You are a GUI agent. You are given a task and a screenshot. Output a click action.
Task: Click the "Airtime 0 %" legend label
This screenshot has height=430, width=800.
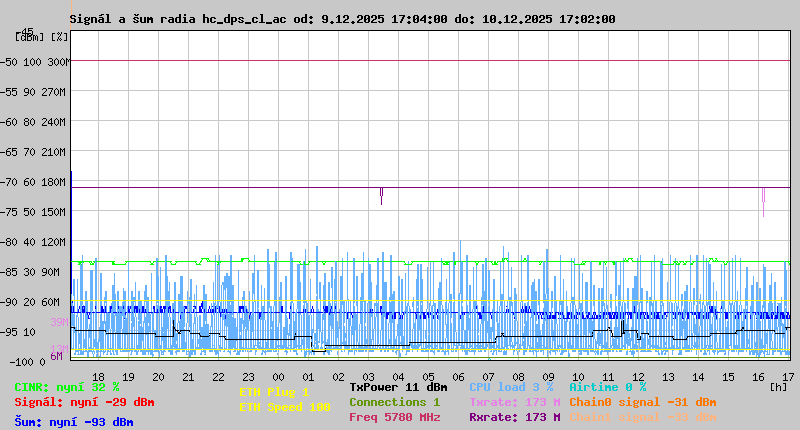608,387
